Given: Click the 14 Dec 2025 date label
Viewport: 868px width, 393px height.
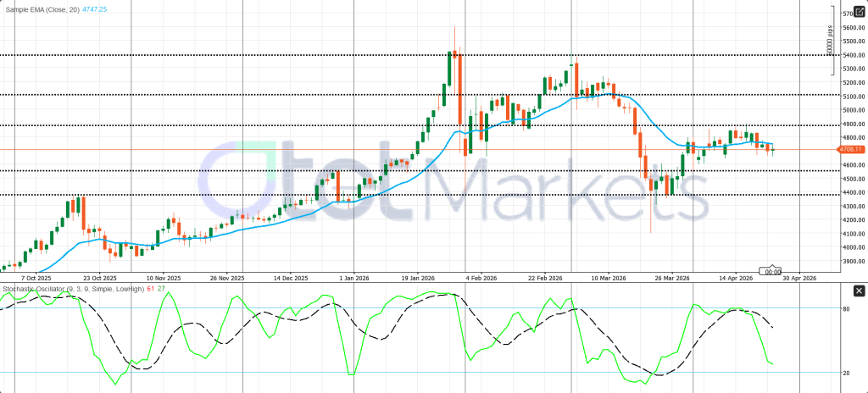Looking at the screenshot, I should (292, 278).
